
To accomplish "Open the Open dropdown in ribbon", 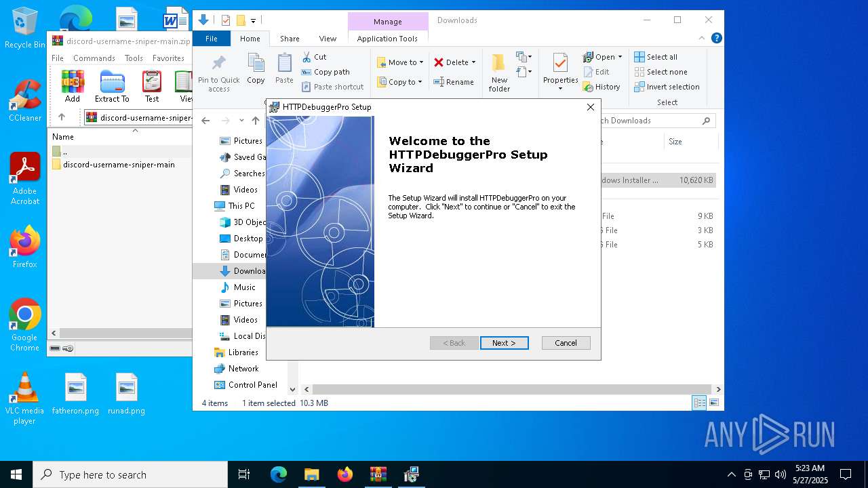I will coord(602,57).
